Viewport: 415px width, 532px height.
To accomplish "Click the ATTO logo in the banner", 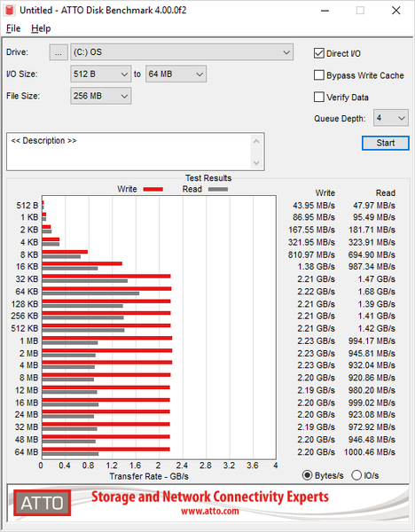I will coord(42,503).
